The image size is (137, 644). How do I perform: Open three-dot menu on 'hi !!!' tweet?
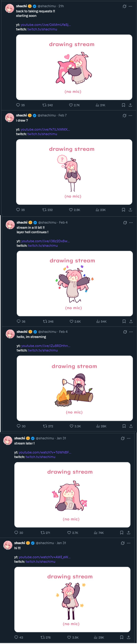tap(129, 543)
